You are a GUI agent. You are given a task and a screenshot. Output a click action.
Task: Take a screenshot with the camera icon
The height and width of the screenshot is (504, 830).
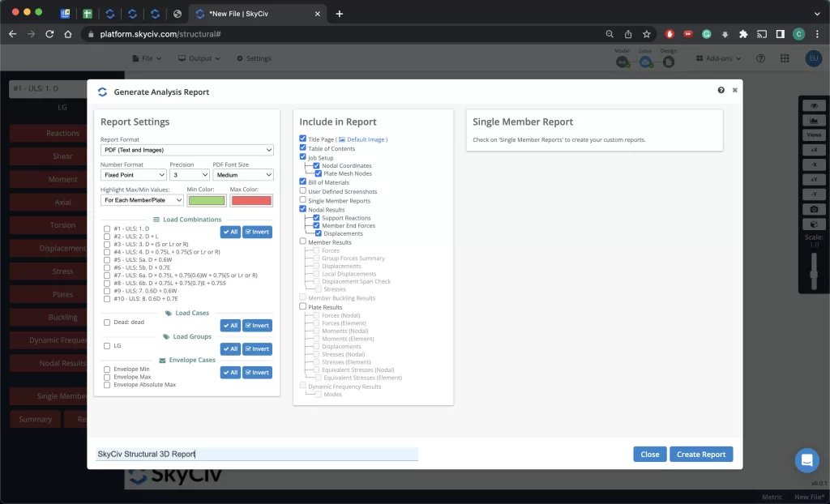814,209
